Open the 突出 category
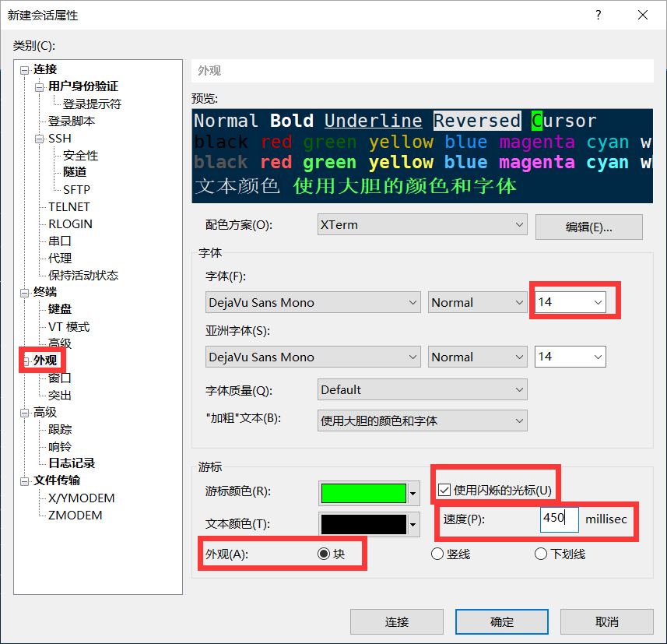Viewport: 667px width, 644px height. (60, 396)
